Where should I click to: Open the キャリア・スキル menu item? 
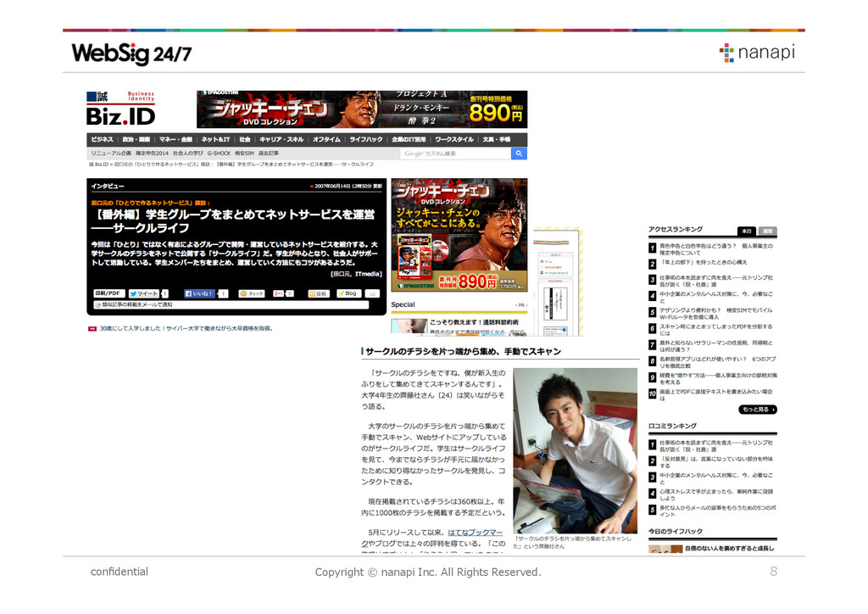(281, 140)
